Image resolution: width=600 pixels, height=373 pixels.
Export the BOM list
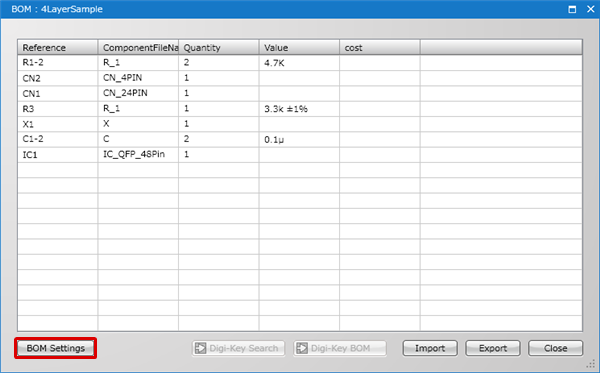pos(493,348)
